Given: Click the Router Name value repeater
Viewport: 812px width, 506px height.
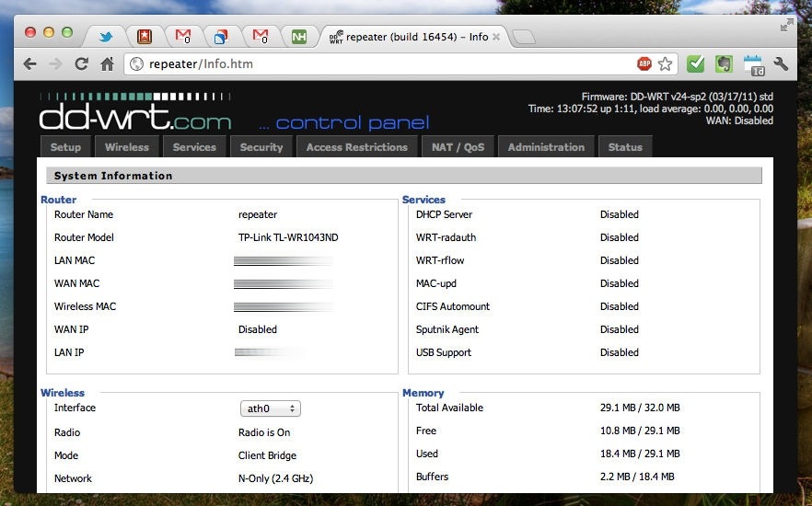Looking at the screenshot, I should [x=258, y=214].
